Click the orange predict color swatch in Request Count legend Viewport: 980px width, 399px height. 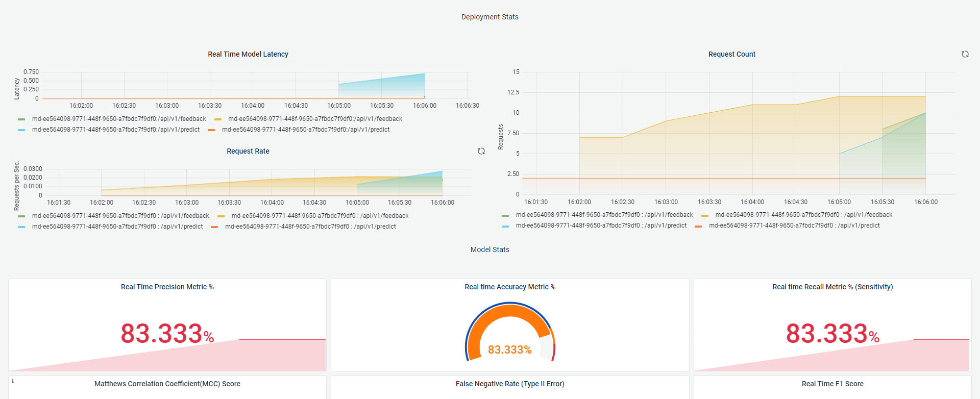(x=698, y=227)
